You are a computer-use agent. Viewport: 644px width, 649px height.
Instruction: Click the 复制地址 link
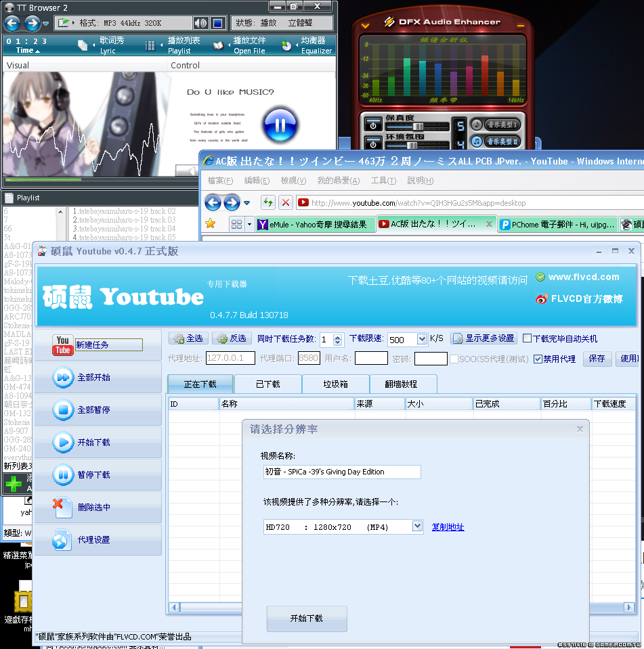coord(448,527)
